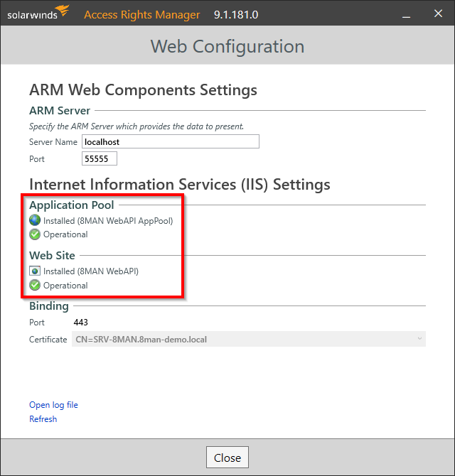Click the text Installed (8MAN WebAPI)

91,271
